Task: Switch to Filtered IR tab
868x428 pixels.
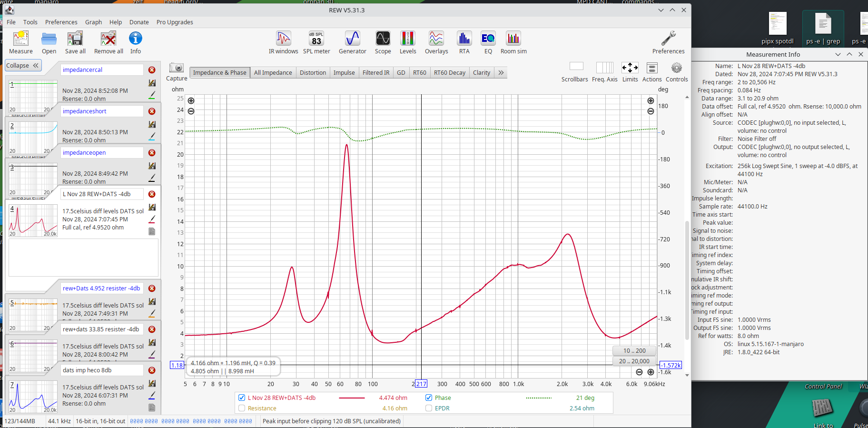Action: [x=376, y=72]
